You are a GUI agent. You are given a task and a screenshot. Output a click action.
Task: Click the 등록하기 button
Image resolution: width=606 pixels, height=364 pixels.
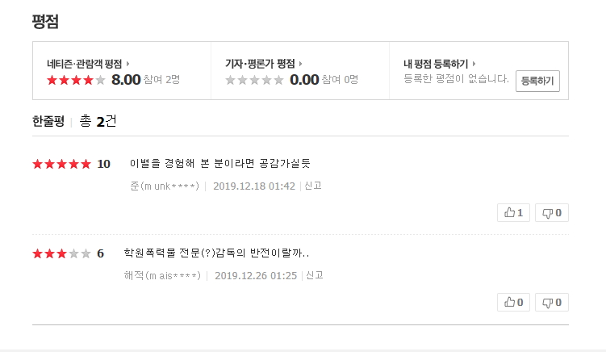tap(537, 82)
